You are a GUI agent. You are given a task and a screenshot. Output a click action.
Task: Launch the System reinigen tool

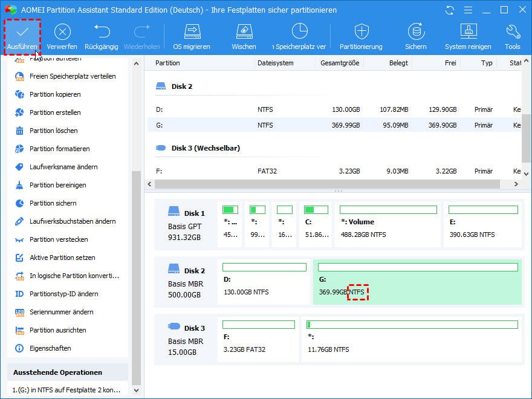pos(468,32)
